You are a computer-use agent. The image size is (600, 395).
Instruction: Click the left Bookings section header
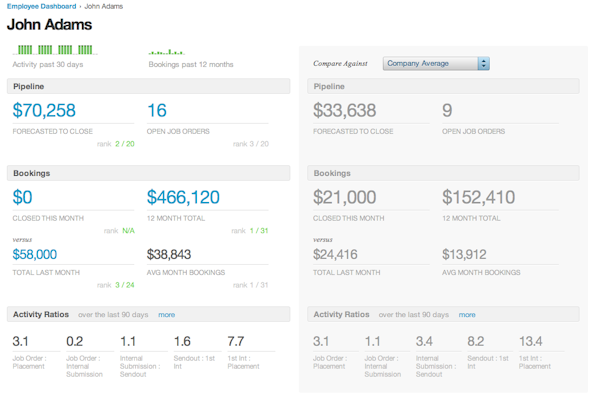(x=148, y=173)
